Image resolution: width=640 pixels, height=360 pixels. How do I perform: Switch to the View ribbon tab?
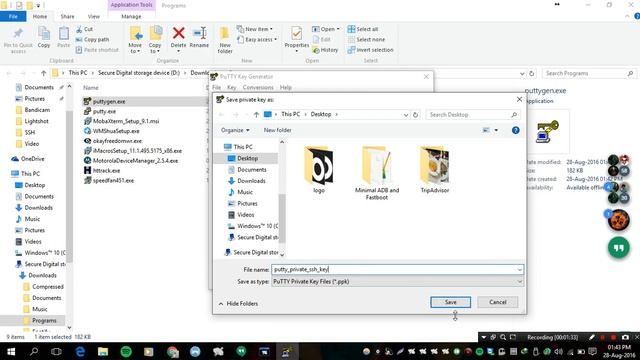tap(93, 16)
